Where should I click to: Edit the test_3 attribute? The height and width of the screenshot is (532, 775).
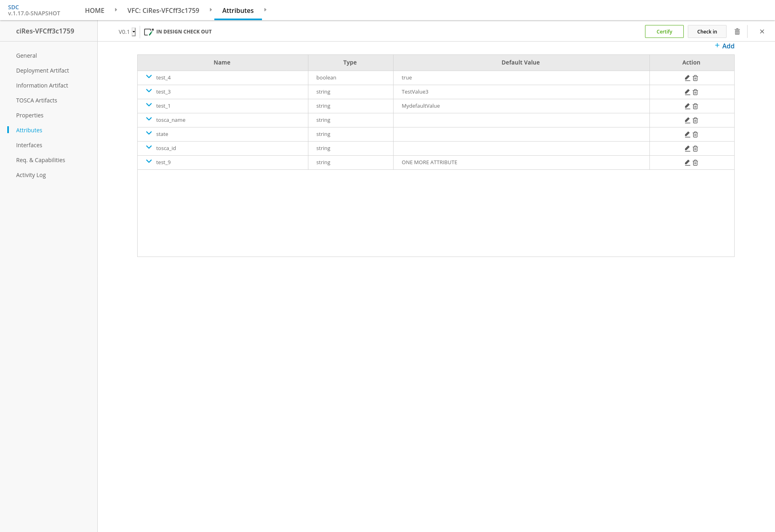point(687,92)
